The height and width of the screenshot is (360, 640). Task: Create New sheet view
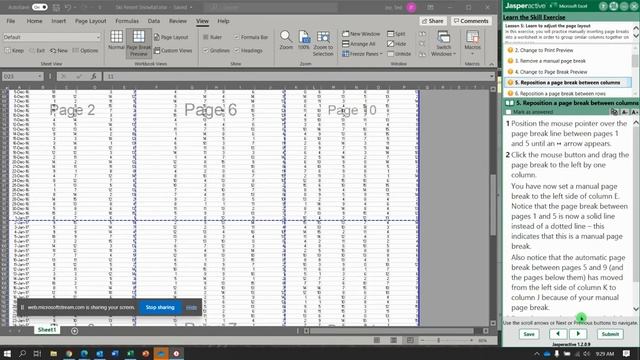(59, 51)
